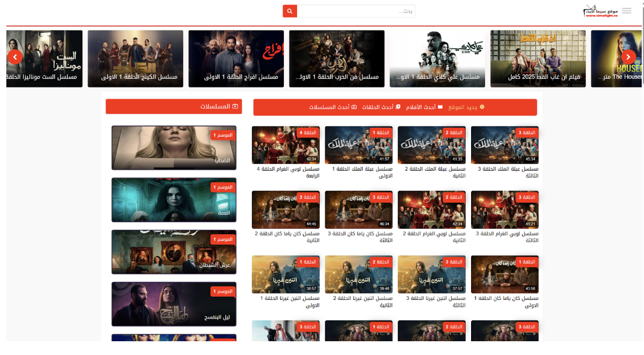Open ليل البنفسج series card
The image size is (644, 355).
[173, 304]
